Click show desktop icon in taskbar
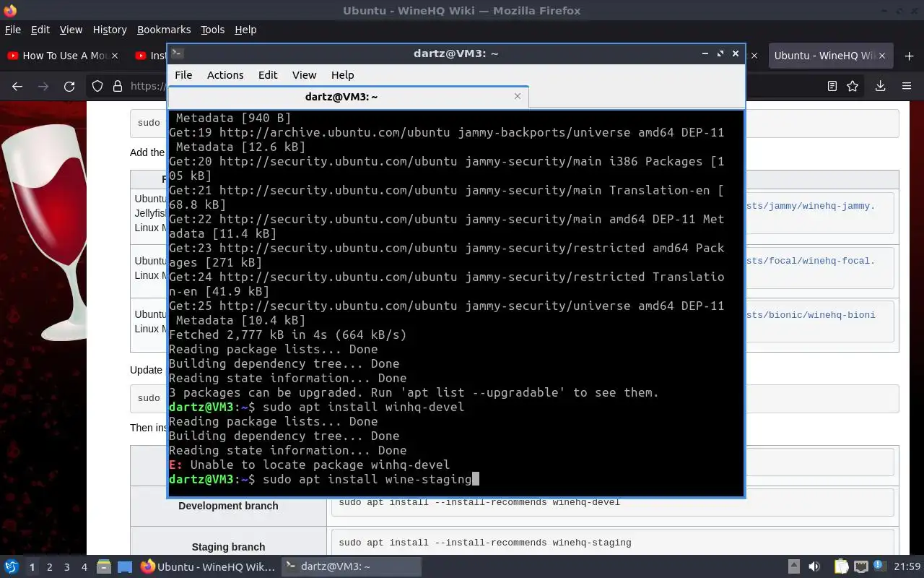This screenshot has width=924, height=578. tap(125, 566)
